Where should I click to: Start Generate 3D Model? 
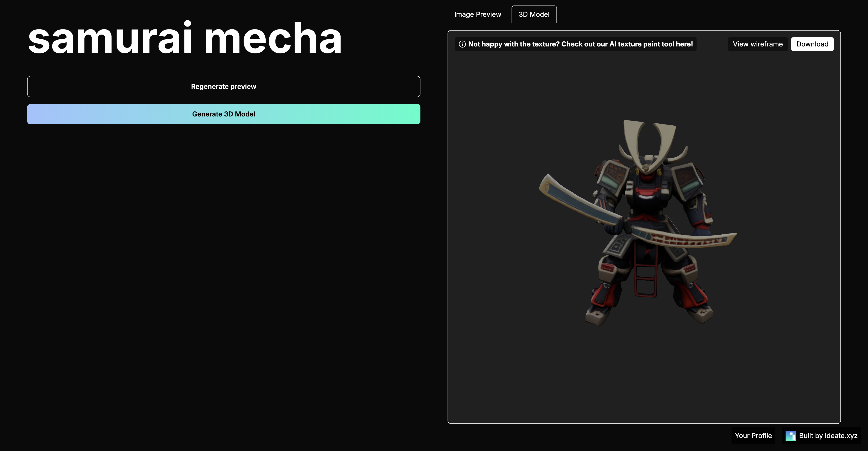point(223,114)
